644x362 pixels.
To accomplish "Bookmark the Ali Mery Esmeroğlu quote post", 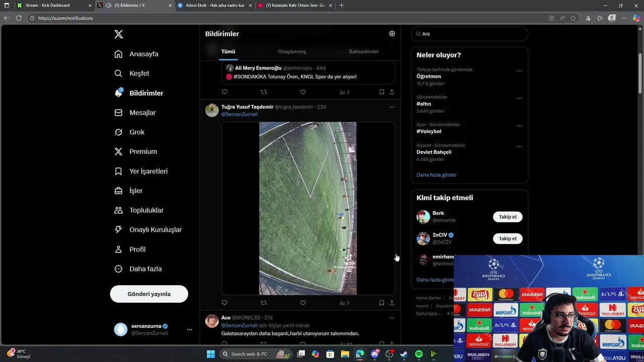I will [x=381, y=92].
